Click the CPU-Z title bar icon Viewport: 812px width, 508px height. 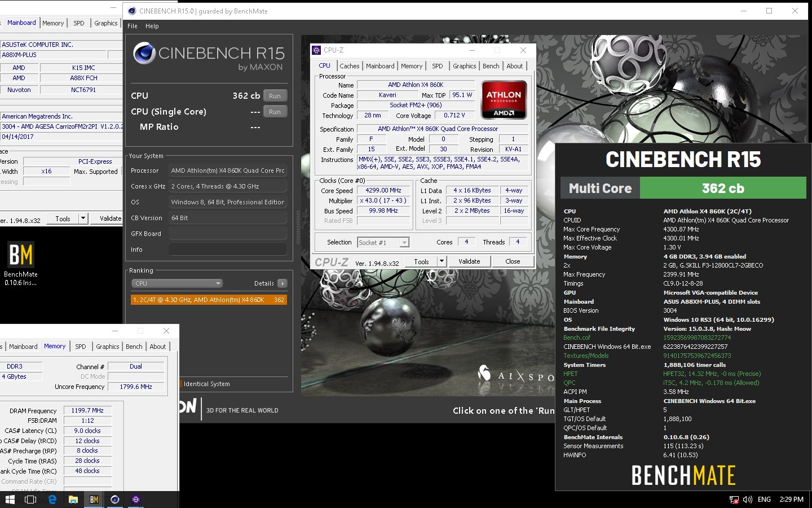316,50
